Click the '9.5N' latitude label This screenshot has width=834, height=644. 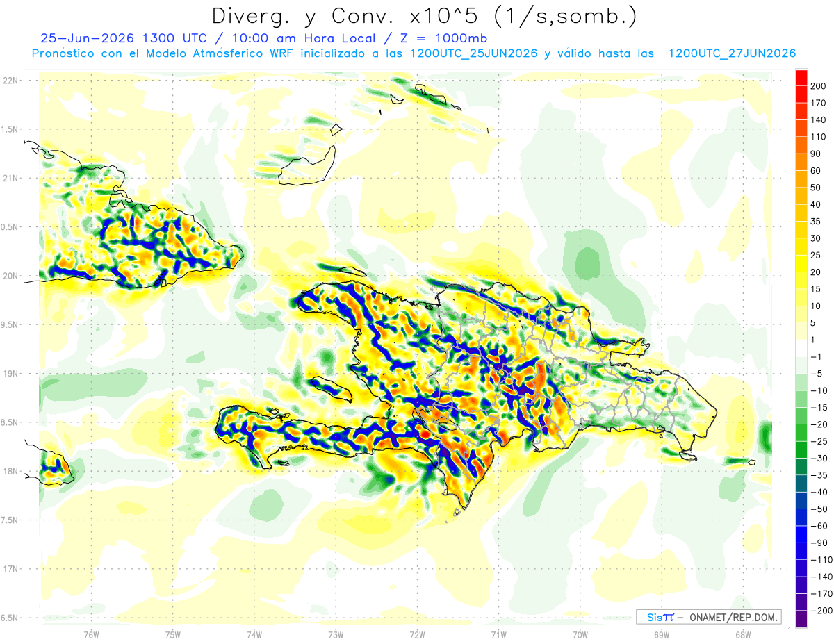(x=10, y=324)
